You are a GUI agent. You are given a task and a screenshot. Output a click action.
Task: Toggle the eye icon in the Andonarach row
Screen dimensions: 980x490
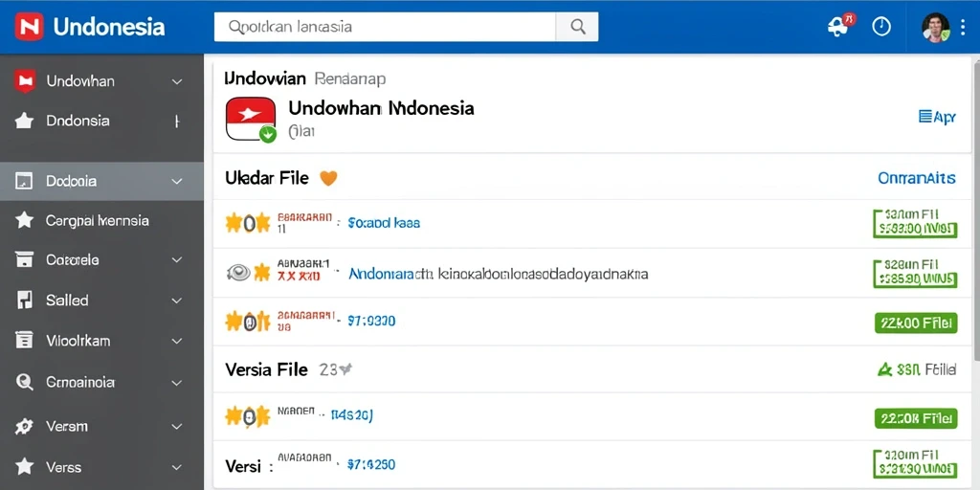238,272
